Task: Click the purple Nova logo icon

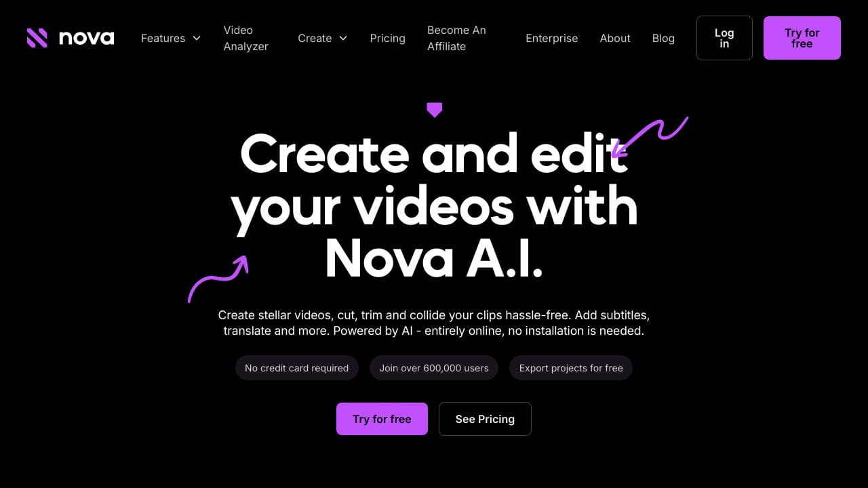Action: [x=37, y=38]
